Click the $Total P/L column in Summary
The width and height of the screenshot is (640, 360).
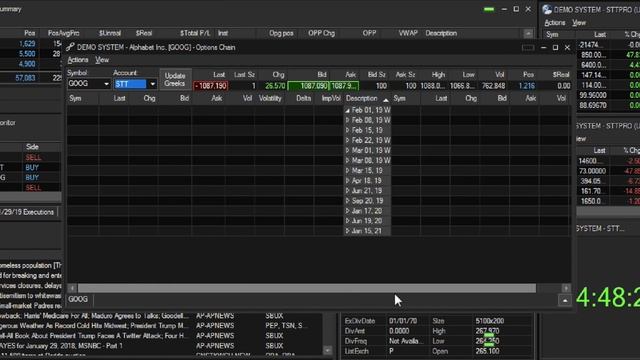point(195,33)
